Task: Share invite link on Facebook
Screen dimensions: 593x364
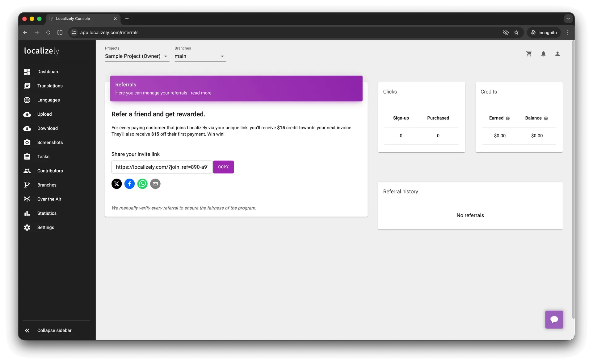Action: pos(129,184)
